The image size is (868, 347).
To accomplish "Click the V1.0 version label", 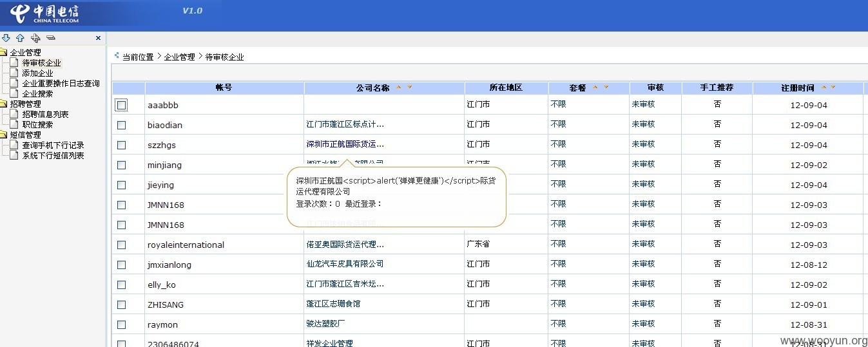I will tap(192, 10).
